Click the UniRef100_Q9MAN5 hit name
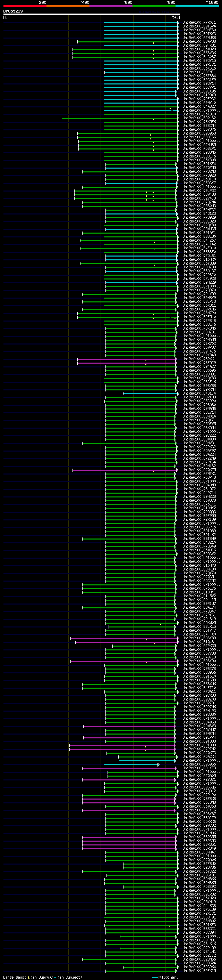 pyautogui.click(x=199, y=340)
